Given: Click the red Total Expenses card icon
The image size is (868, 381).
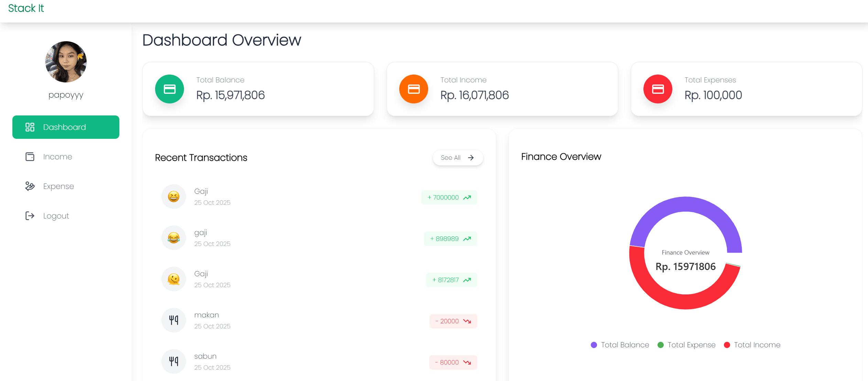Looking at the screenshot, I should [657, 89].
